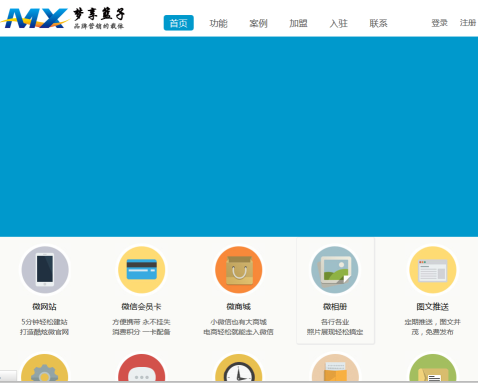The width and height of the screenshot is (478, 383).
Task: Click the 梦享盒子 brand name text
Action: (x=99, y=14)
